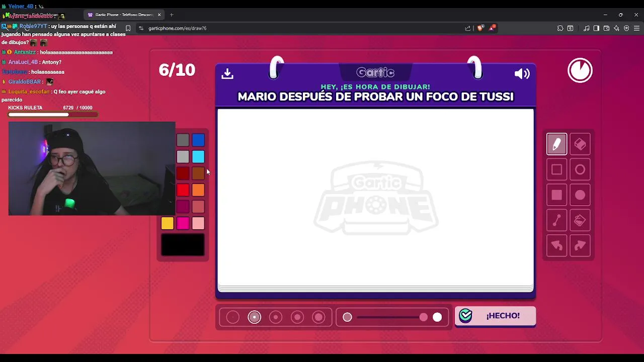Click chat user 'Luquita_escofan'
This screenshot has height=362, width=644.
point(29,92)
